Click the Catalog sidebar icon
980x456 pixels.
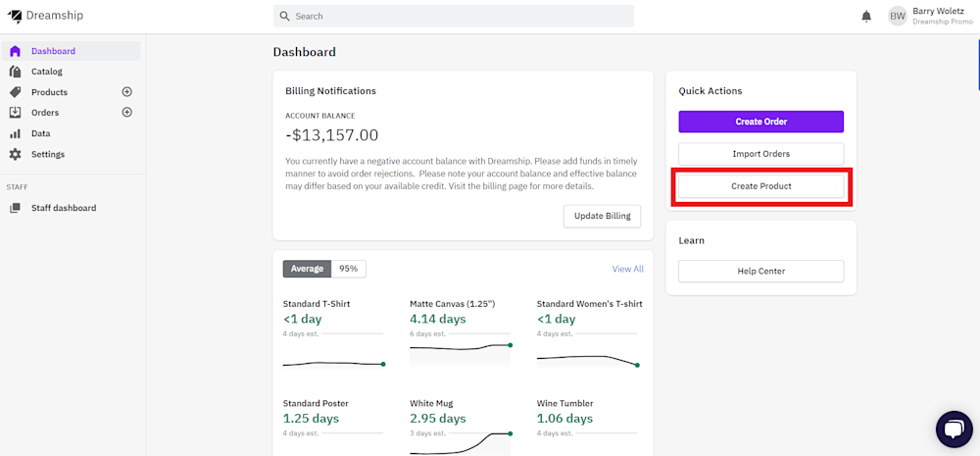[15, 72]
